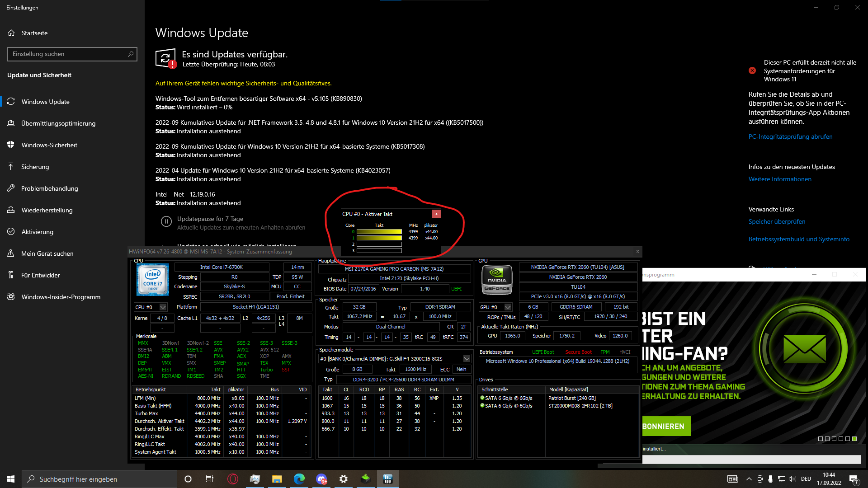The height and width of the screenshot is (488, 868).
Task: Open the Windows Start menu
Action: [11, 479]
